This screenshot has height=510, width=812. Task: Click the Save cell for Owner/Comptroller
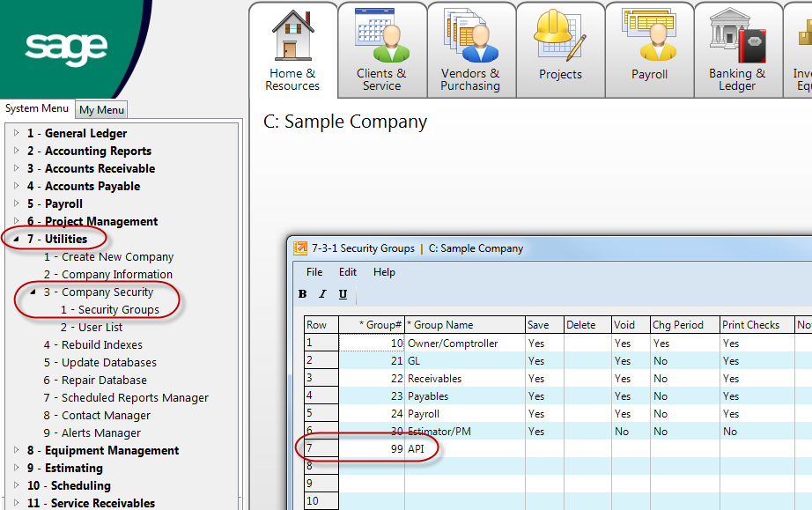click(543, 344)
